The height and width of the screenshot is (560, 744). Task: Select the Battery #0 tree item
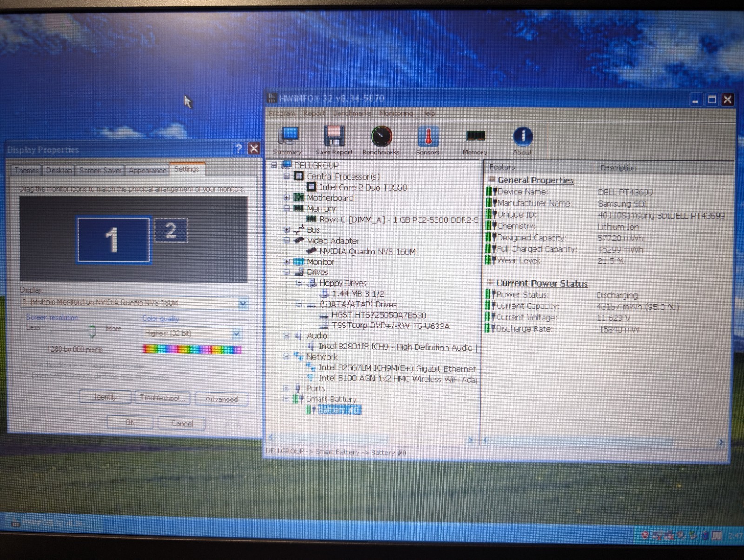[339, 409]
